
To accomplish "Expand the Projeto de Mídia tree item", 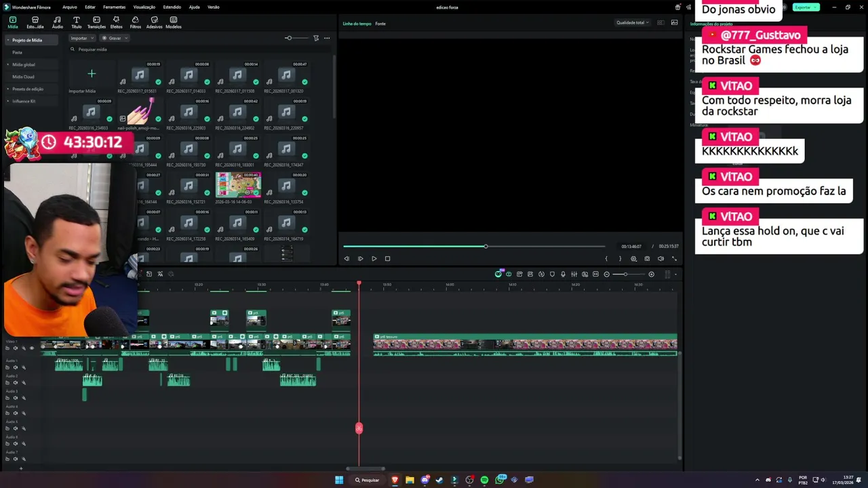I will (7, 40).
